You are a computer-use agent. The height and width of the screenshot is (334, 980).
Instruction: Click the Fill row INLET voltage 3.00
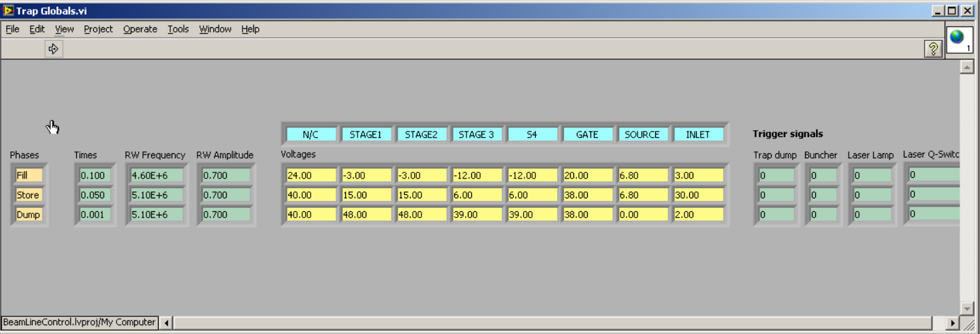click(699, 175)
